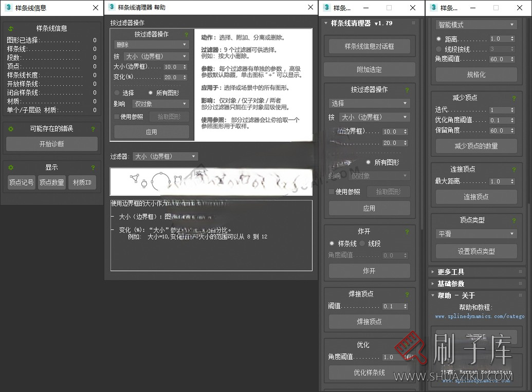Select the 距离 radio option
The image size is (532, 392).
tap(438, 39)
